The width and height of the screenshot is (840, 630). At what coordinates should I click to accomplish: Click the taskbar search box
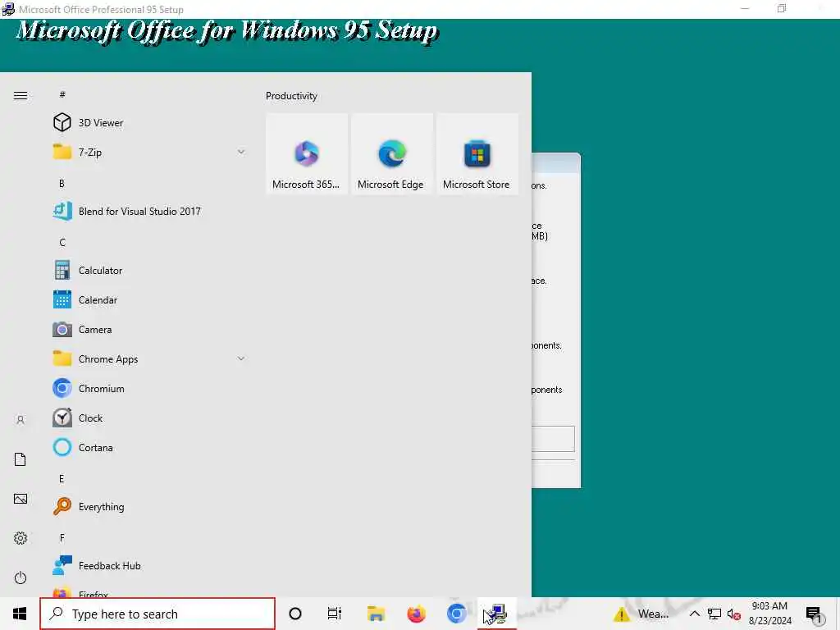157,614
